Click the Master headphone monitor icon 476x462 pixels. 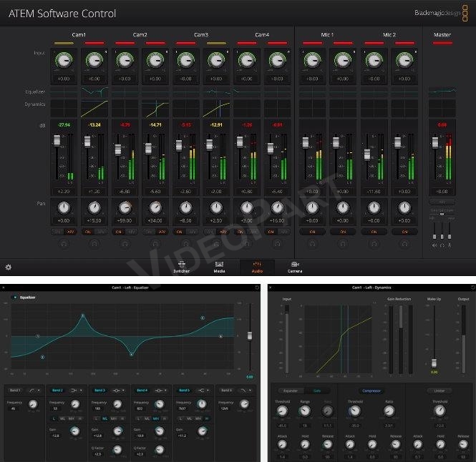coord(442,245)
